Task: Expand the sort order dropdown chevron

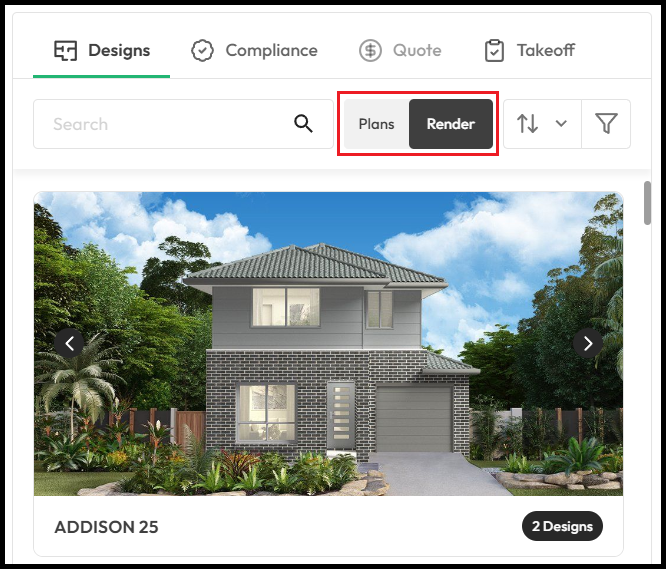Action: tap(561, 124)
